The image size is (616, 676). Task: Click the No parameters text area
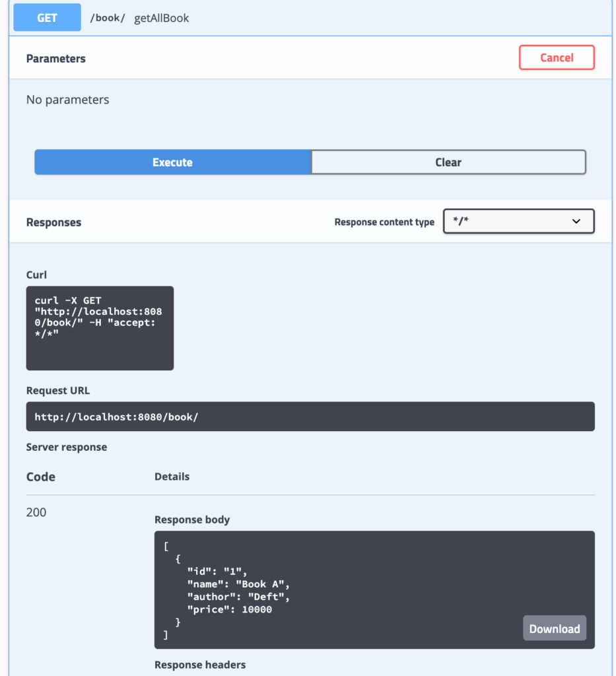click(x=67, y=100)
